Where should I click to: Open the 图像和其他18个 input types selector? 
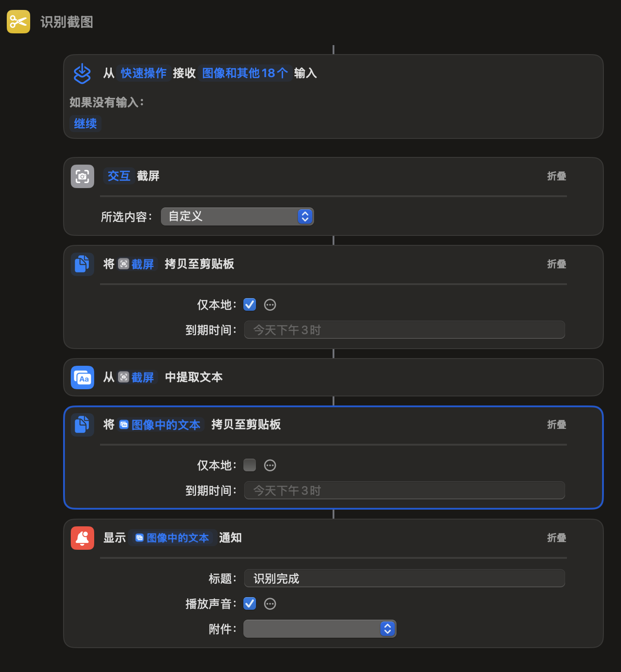245,73
